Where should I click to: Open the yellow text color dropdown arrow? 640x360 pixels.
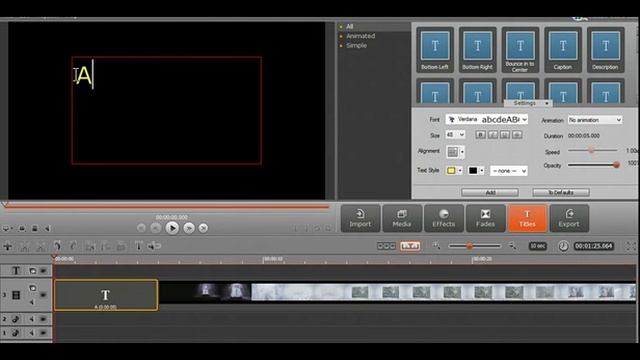click(460, 171)
